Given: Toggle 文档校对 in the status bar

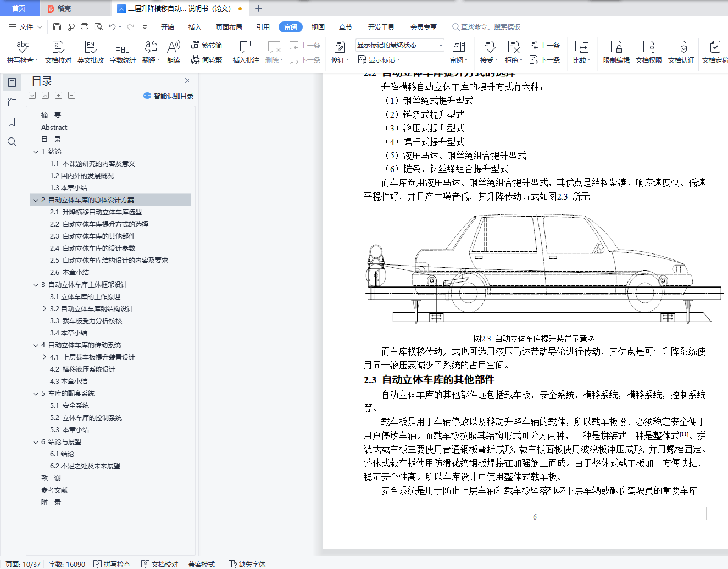Looking at the screenshot, I should tap(160, 564).
